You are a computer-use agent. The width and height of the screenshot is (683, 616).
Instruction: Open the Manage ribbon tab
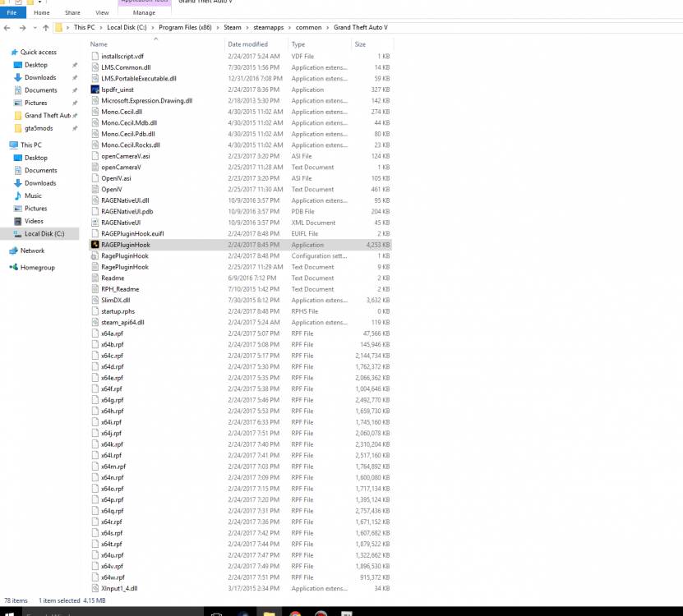pyautogui.click(x=144, y=12)
